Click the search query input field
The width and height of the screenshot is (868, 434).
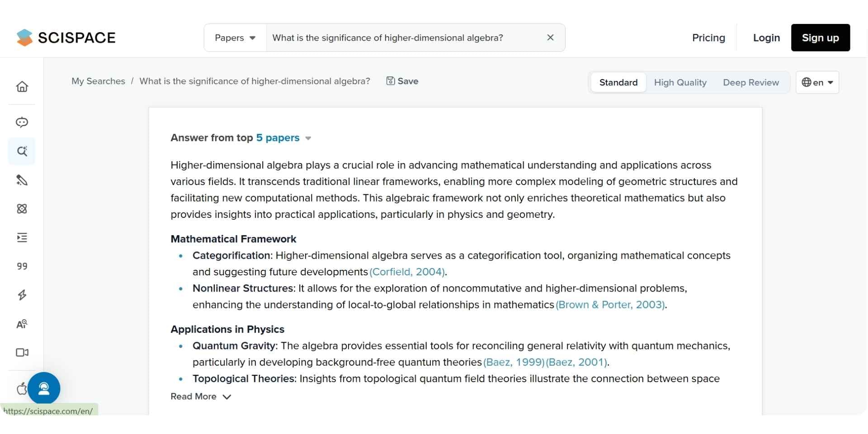[402, 38]
